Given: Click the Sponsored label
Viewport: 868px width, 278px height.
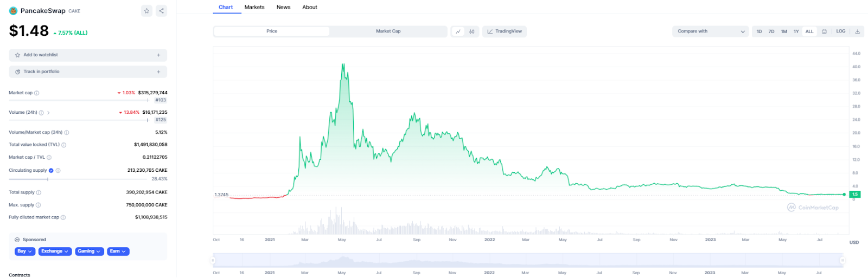Looking at the screenshot, I should tap(34, 240).
